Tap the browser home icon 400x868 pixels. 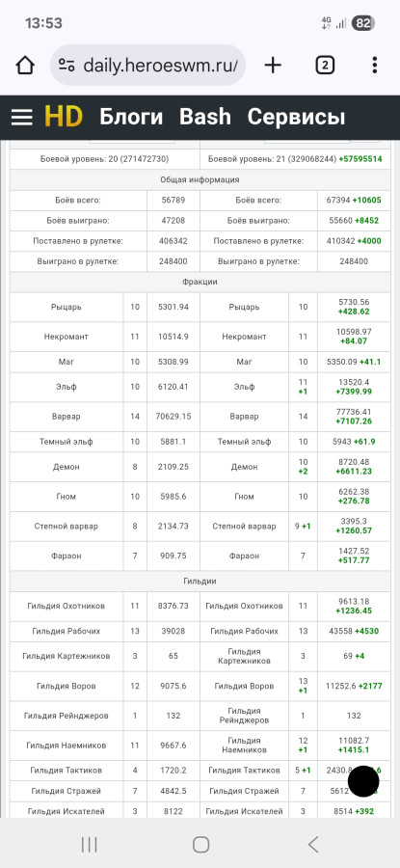tap(25, 66)
